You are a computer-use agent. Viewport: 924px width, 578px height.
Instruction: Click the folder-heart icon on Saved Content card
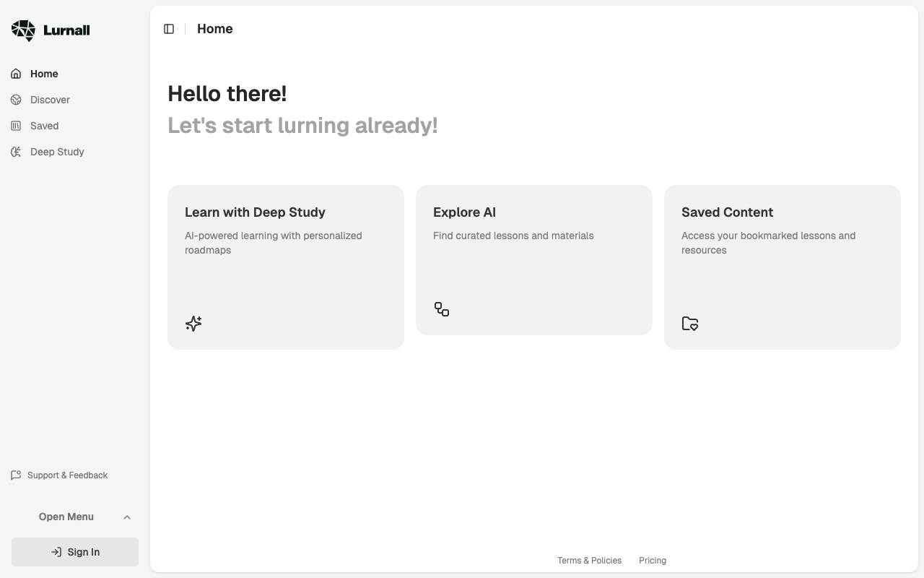point(690,323)
